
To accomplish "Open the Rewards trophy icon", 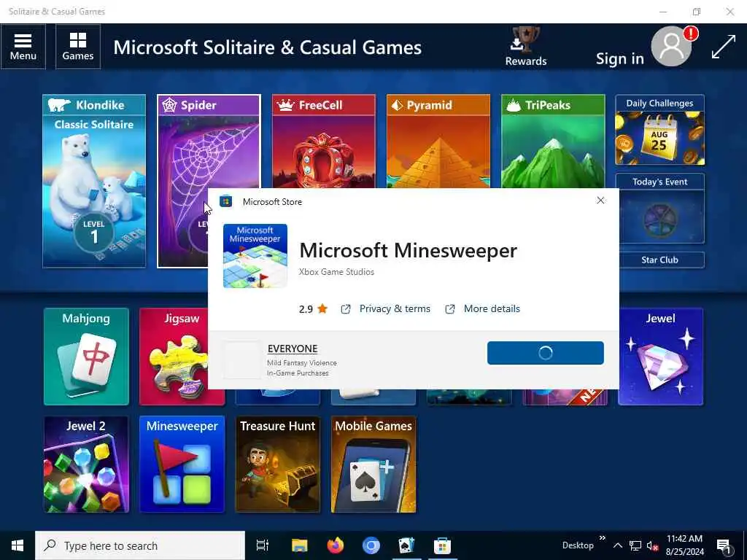I will pos(525,47).
